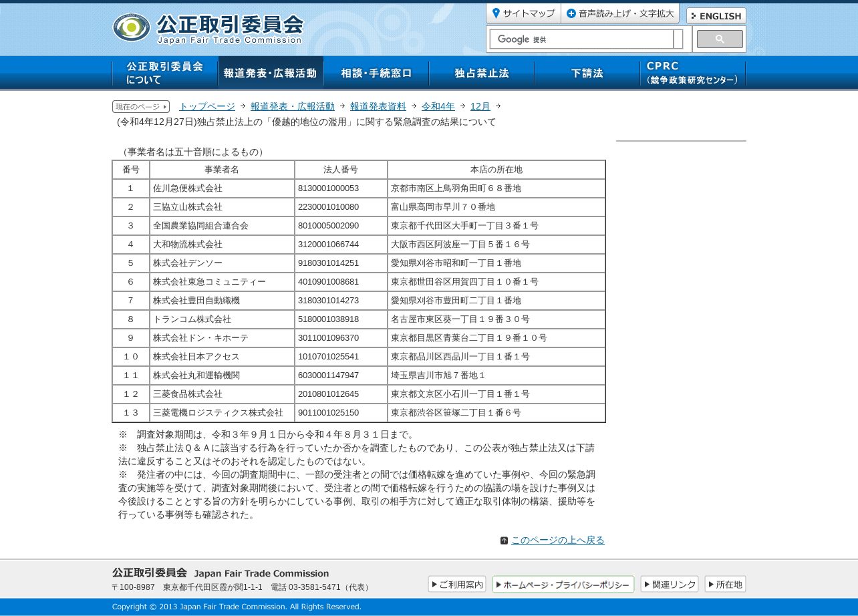Click corporate number 6030001147947
858x616 pixels.
(328, 375)
